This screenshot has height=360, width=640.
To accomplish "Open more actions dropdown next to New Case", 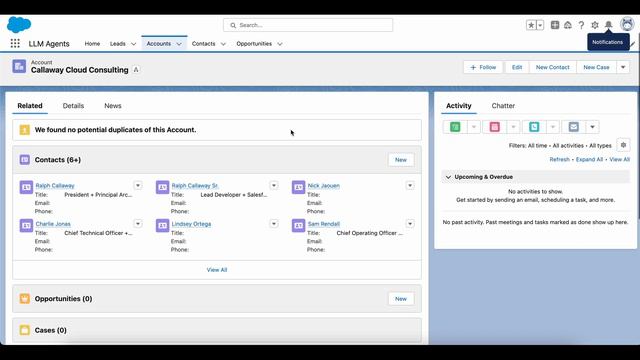I will (x=623, y=67).
